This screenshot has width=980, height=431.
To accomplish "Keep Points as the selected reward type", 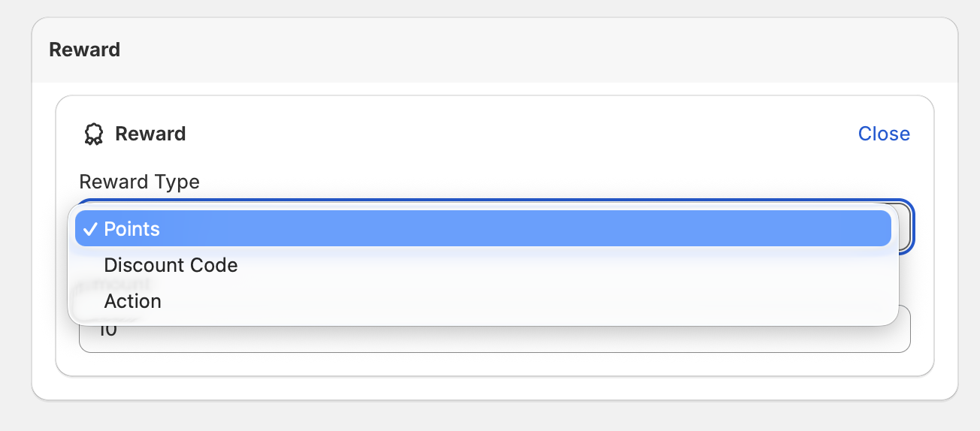I will coord(481,229).
